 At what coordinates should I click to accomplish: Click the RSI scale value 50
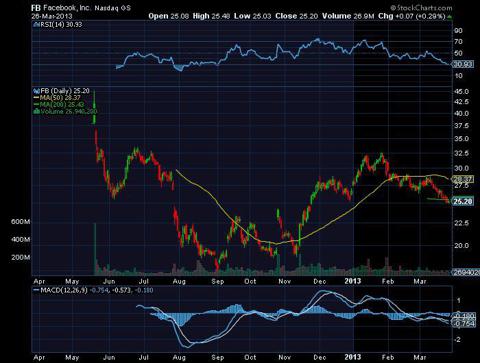tap(459, 53)
